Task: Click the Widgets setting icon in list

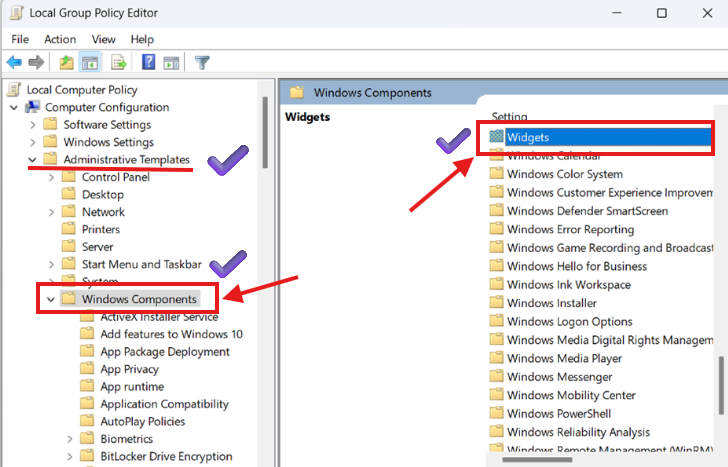Action: pos(496,136)
